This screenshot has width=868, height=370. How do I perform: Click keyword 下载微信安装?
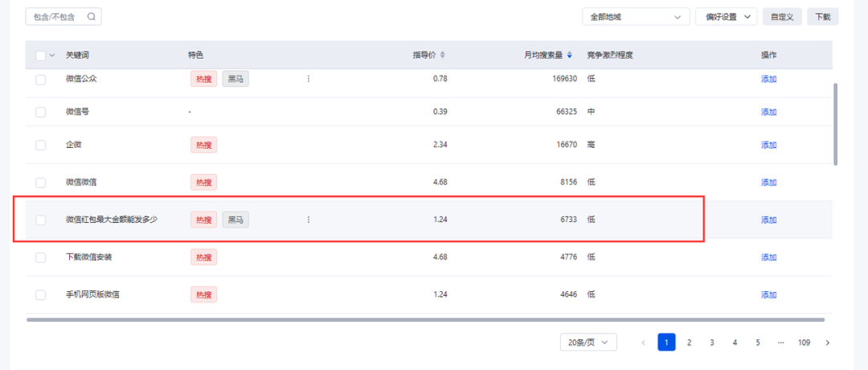coord(89,257)
